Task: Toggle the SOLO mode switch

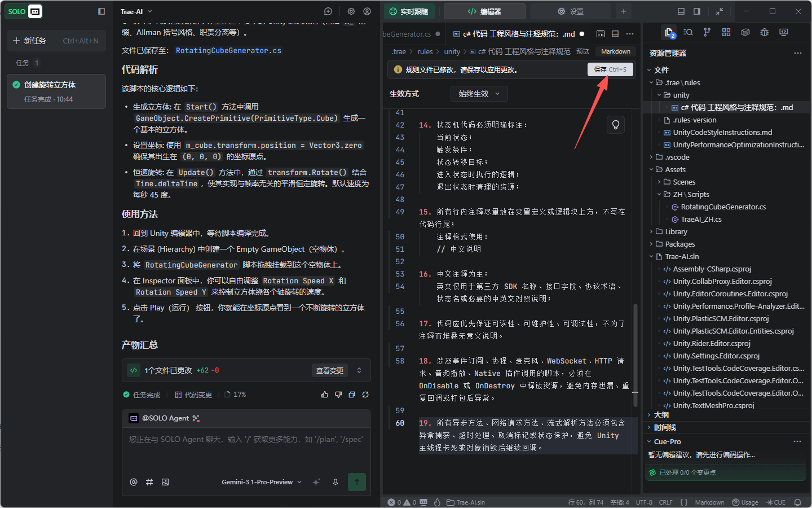Action: 24,11
